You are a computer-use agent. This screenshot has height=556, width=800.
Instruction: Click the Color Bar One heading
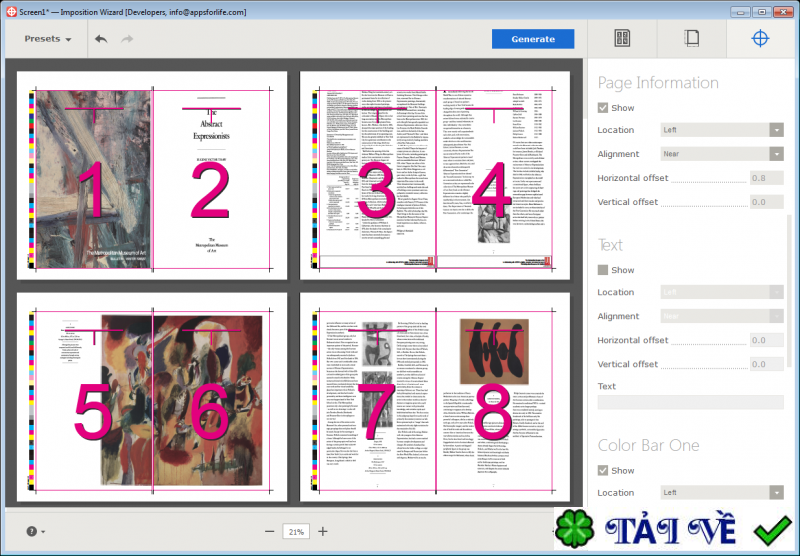(648, 445)
